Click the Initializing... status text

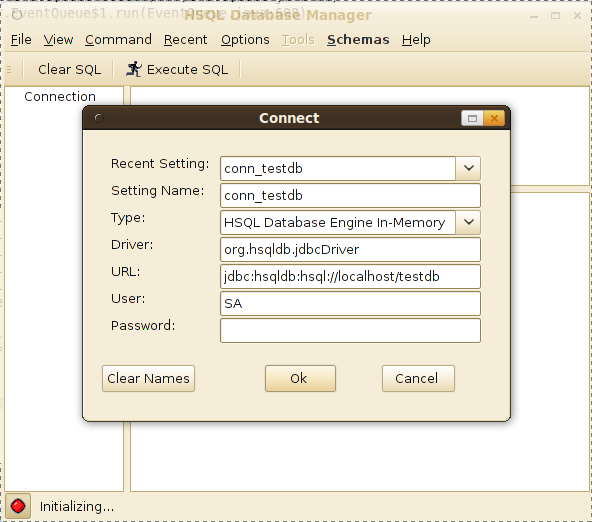(x=77, y=506)
